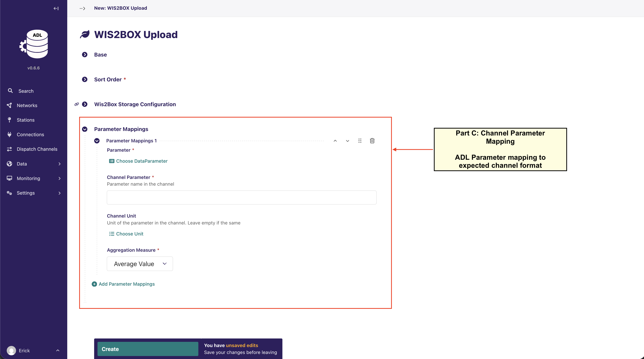644x359 pixels.
Task: Click the list icon beside Choose Unit
Action: point(112,234)
